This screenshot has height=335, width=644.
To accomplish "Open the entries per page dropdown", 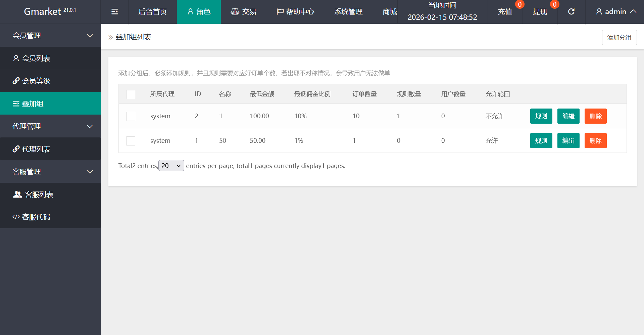I will [x=171, y=166].
